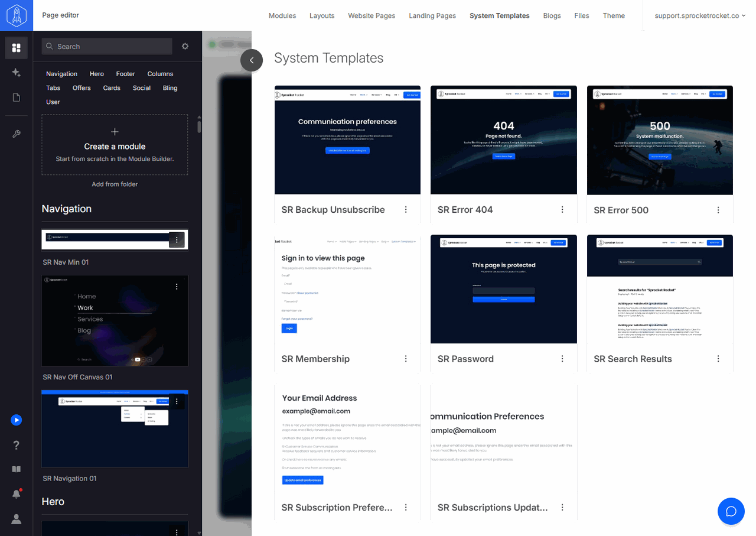Open the support.sprocketrocket.co account dropdown

click(x=700, y=16)
